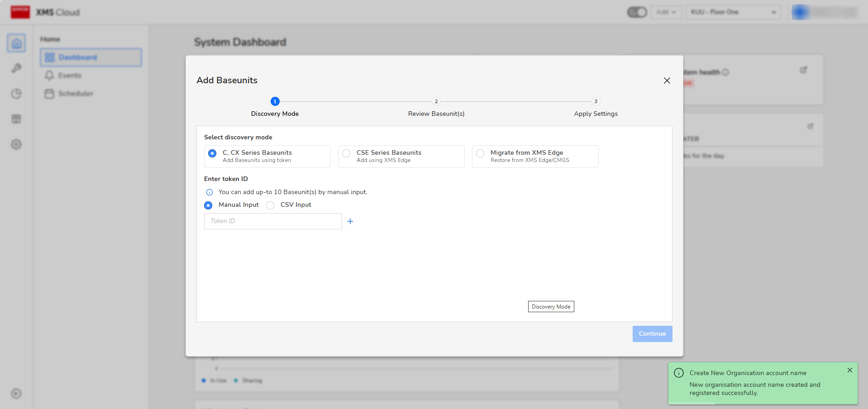Open the wrench tools icon in sidebar
Screen dimensions: 868x409
pyautogui.click(x=16, y=68)
